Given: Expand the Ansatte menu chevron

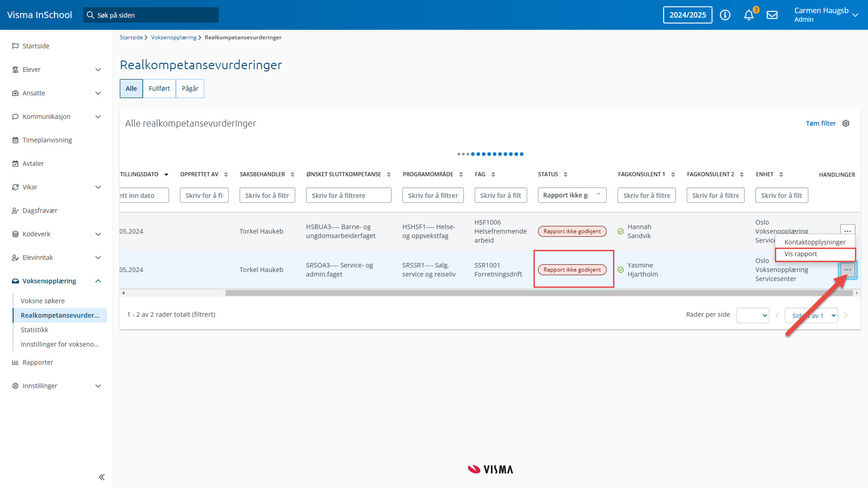Looking at the screenshot, I should pos(98,93).
